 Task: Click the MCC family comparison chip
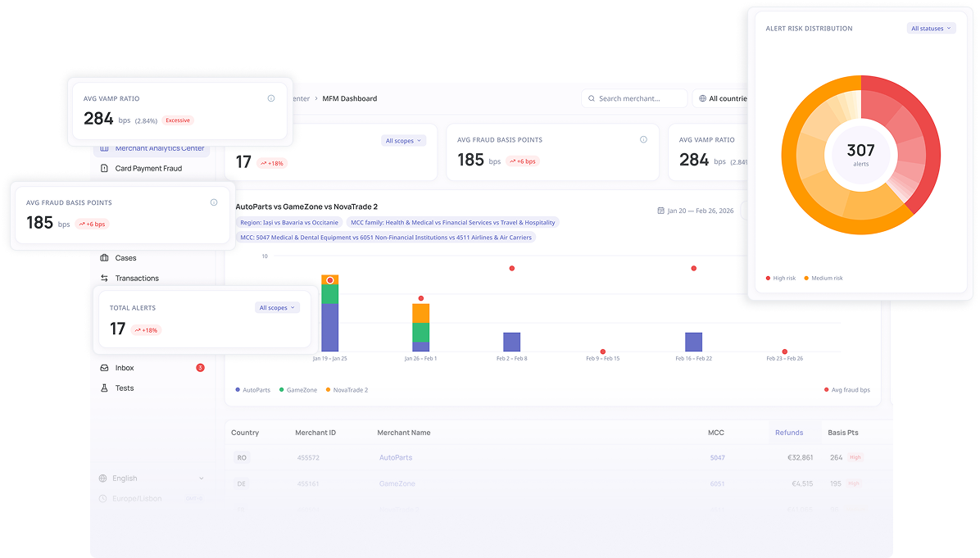point(452,222)
